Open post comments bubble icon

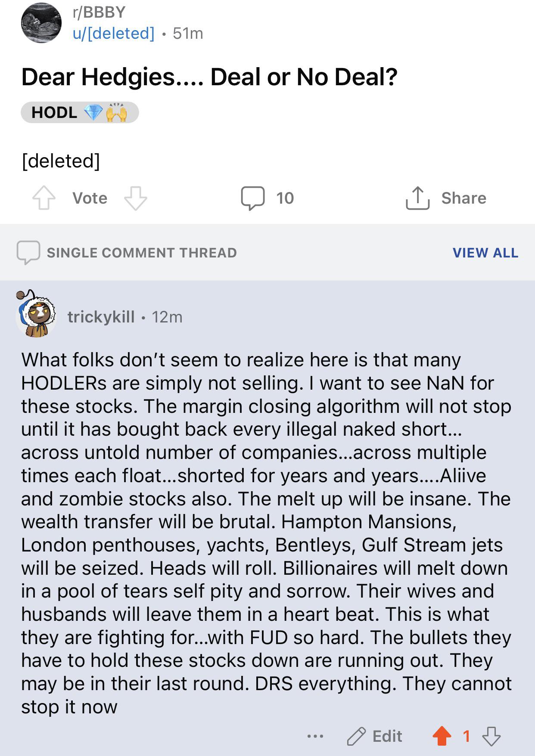pos(252,198)
